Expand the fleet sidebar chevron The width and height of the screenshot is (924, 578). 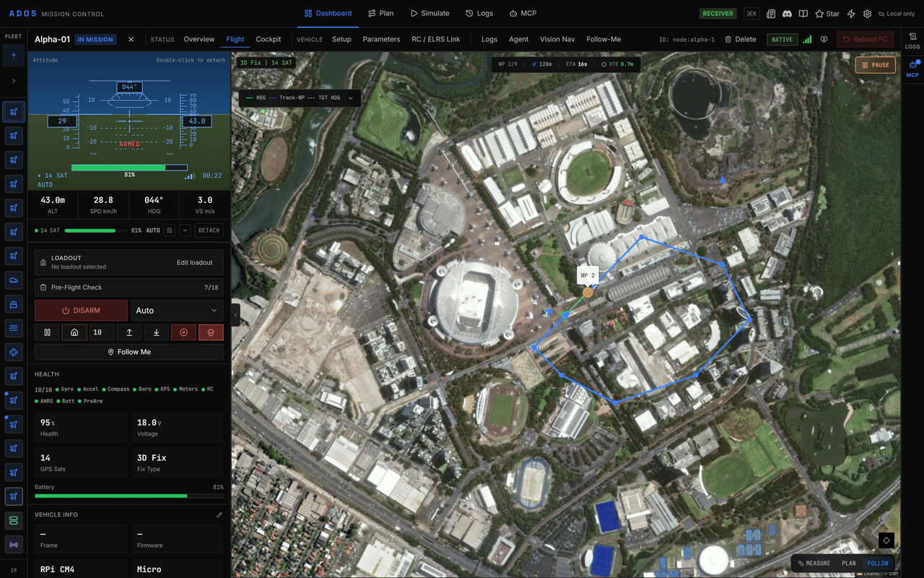coord(14,81)
